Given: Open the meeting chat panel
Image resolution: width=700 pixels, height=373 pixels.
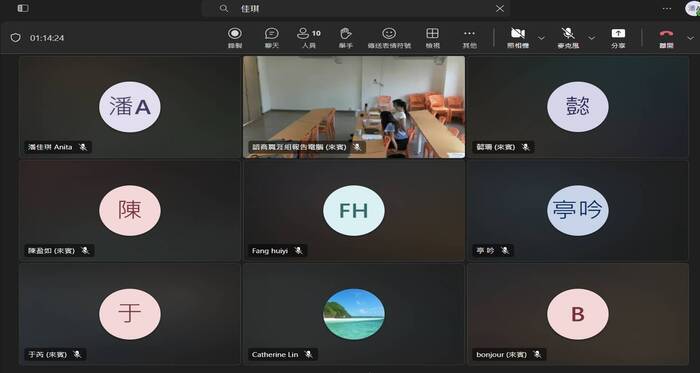Looking at the screenshot, I should pos(271,37).
